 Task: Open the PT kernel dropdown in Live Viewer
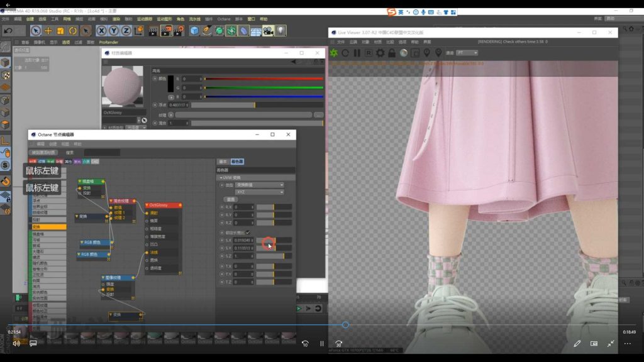(469, 53)
